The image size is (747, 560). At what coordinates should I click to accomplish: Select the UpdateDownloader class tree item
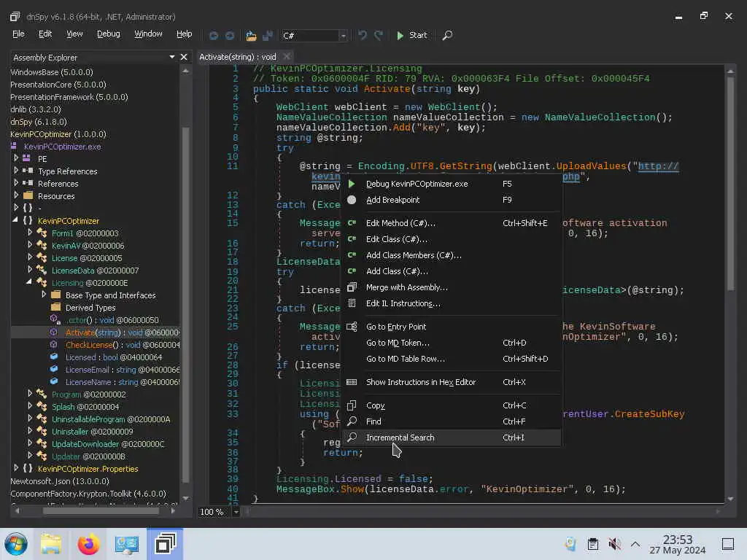coord(108,444)
